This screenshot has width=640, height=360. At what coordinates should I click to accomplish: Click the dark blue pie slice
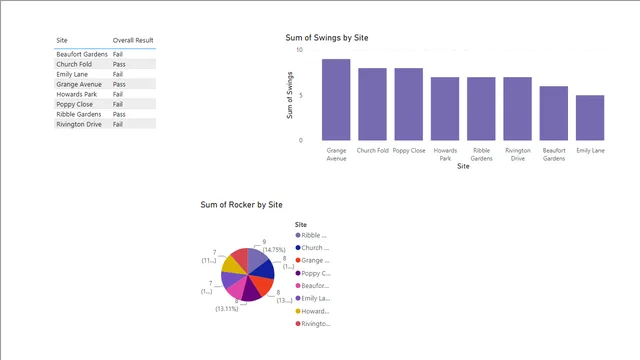(x=264, y=270)
